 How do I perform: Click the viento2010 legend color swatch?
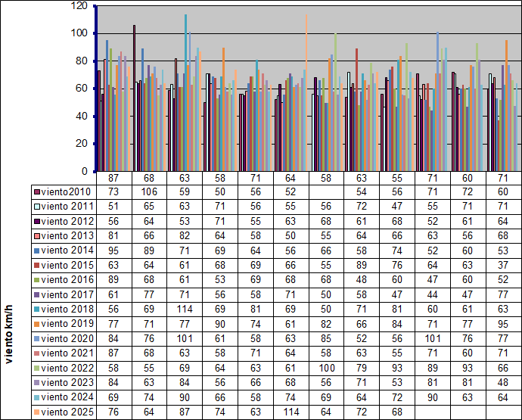pos(37,191)
